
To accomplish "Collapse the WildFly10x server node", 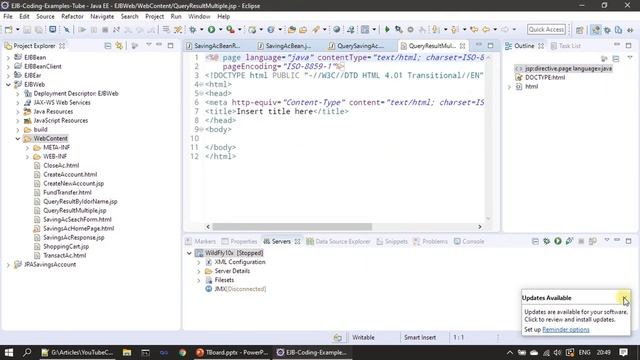I will pos(189,253).
